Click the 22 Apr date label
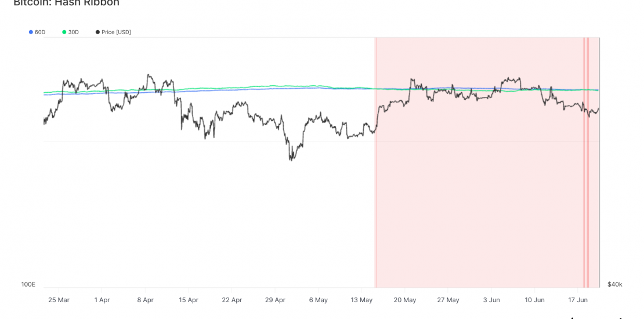Screen dimensions: 644x319 [x=232, y=300]
